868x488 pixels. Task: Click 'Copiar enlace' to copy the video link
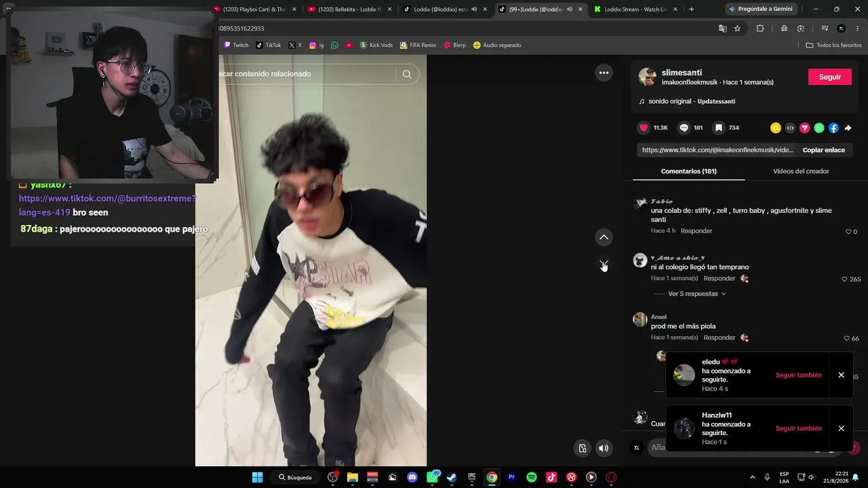point(824,150)
